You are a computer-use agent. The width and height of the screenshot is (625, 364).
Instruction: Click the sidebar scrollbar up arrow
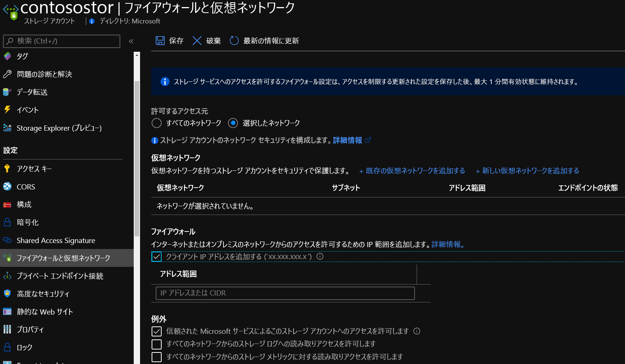coord(137,55)
